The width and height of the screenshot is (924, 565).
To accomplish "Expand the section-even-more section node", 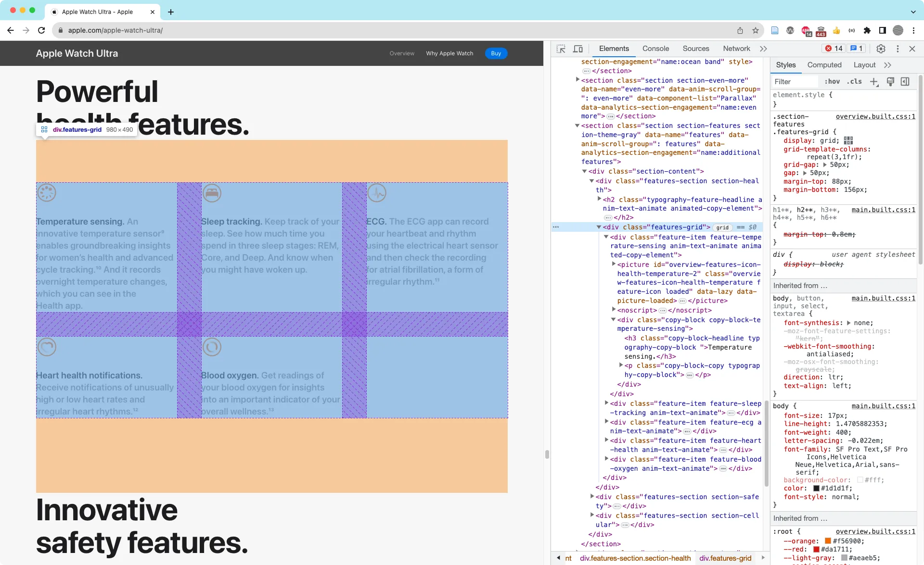I will pos(577,80).
